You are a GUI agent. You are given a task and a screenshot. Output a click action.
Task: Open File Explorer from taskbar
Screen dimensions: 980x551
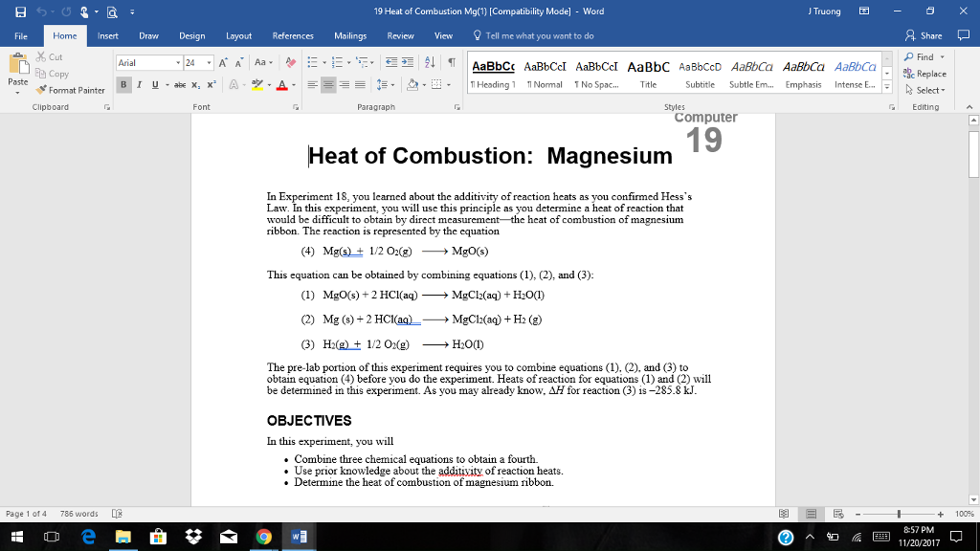[x=123, y=537]
